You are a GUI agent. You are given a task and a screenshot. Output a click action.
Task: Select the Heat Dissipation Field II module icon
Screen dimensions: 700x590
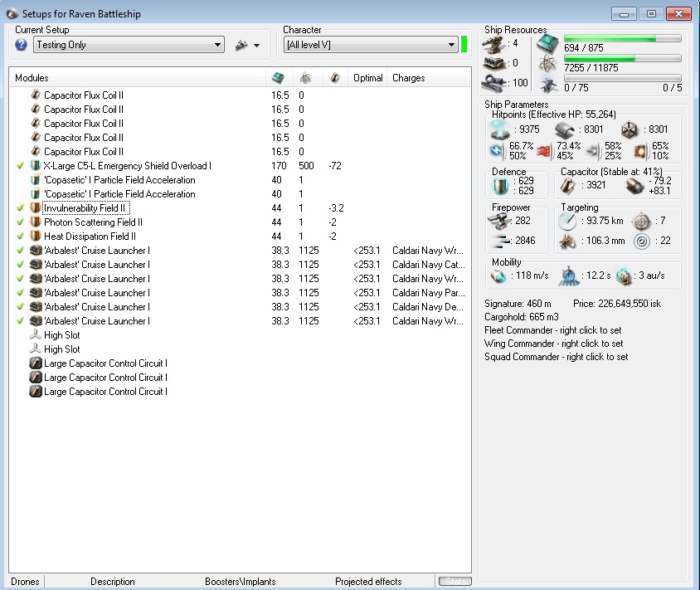coord(36,236)
